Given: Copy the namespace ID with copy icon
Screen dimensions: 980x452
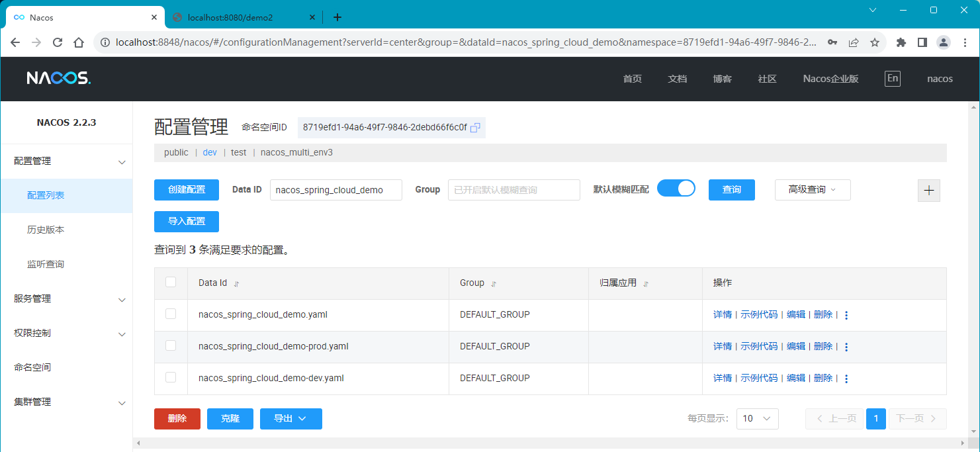Looking at the screenshot, I should pyautogui.click(x=474, y=127).
